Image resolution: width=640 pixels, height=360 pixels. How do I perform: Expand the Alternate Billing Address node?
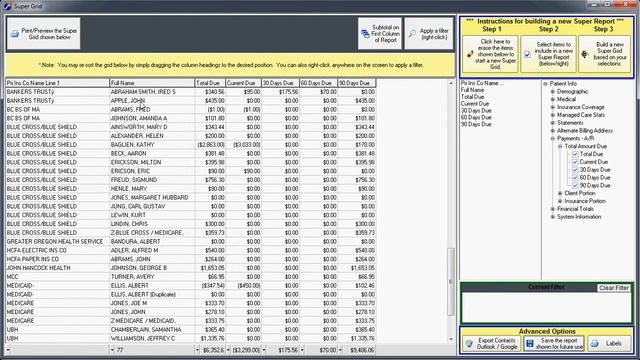click(553, 131)
